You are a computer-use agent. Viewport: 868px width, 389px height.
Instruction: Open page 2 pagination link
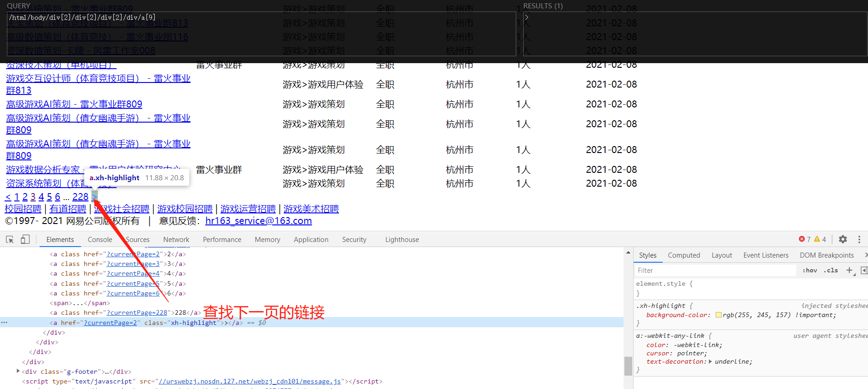[x=25, y=197]
